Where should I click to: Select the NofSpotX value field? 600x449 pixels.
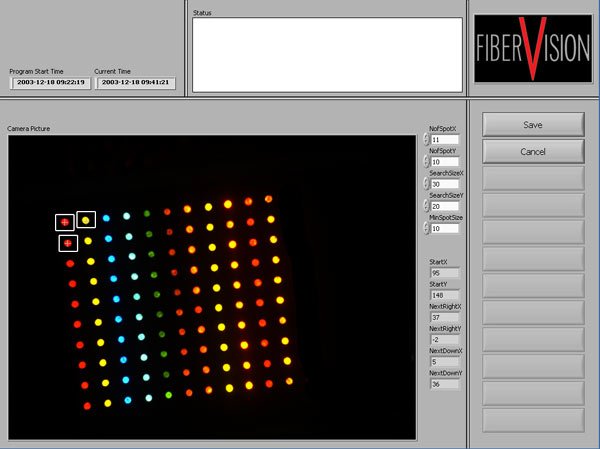coord(444,140)
